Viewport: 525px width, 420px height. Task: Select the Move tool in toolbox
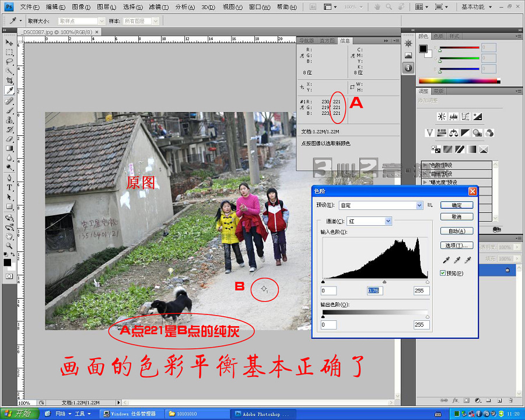click(9, 43)
